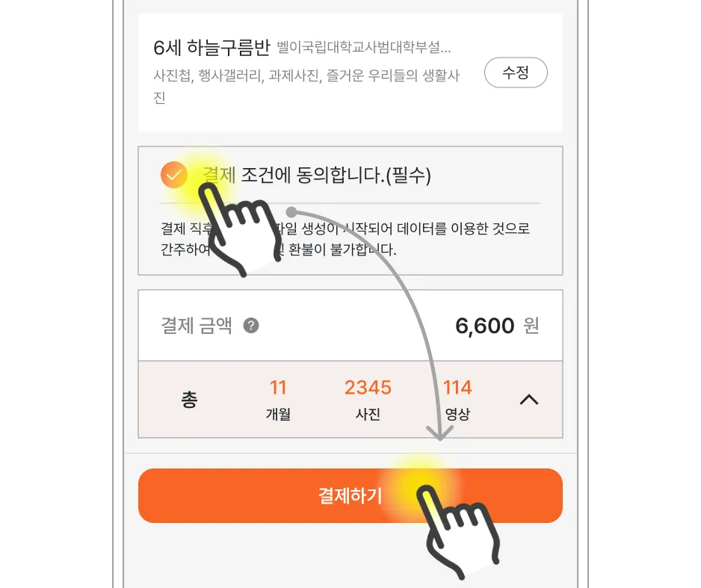The height and width of the screenshot is (588, 701).
Task: Click the 6세 하늘구름반 class title
Action: 211,47
